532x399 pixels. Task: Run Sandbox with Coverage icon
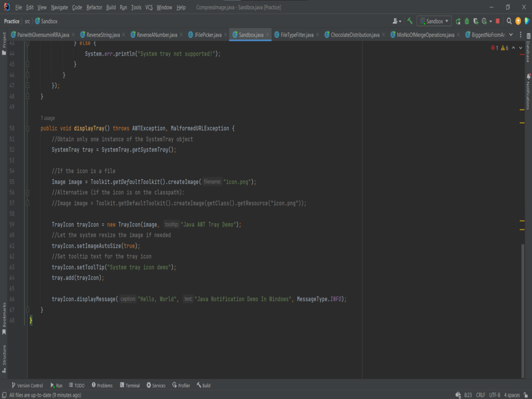[476, 21]
